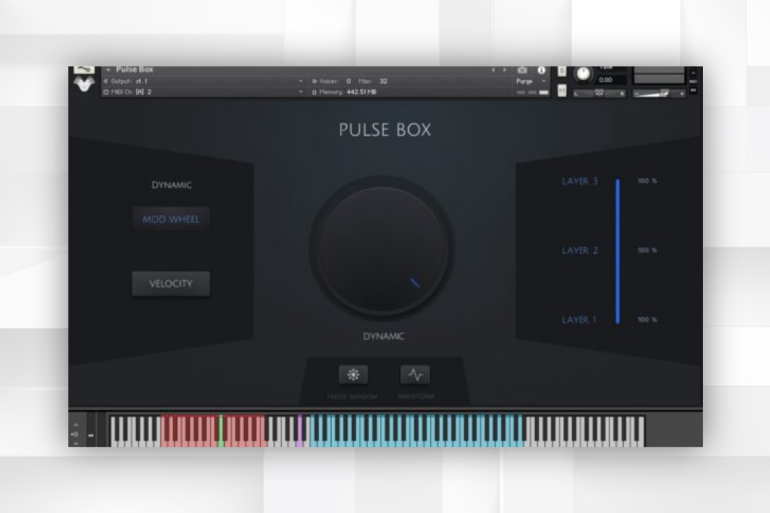This screenshot has height=513, width=770.
Task: Click the DYNAMIC label under the knob
Action: tap(384, 336)
